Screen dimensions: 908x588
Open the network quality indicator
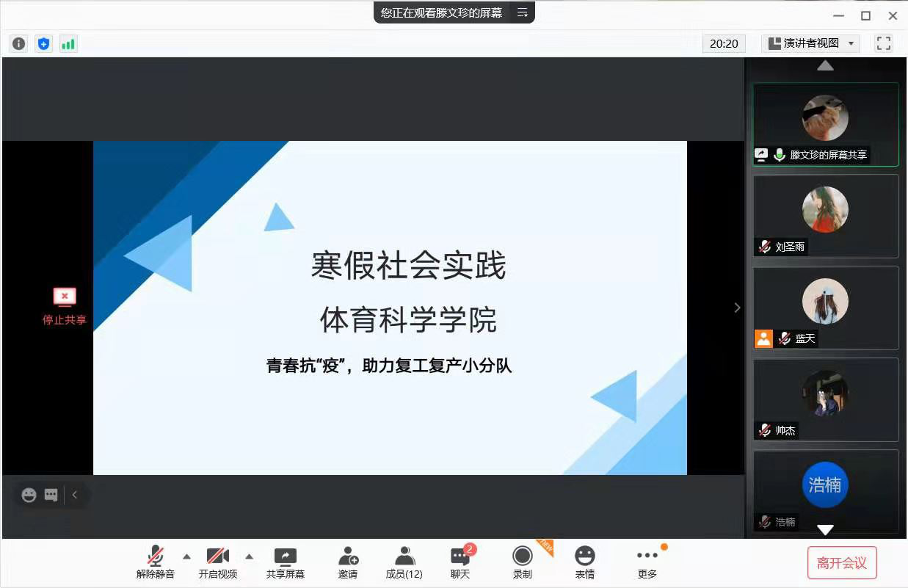click(68, 43)
